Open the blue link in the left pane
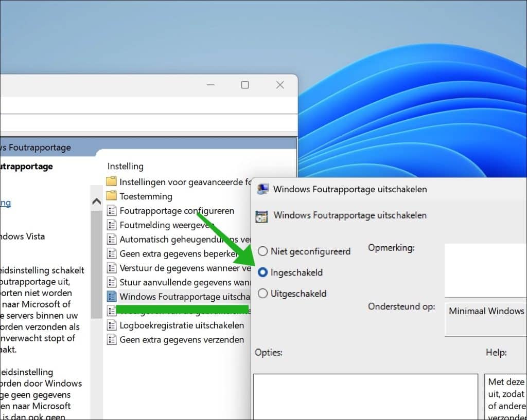 (x=4, y=203)
